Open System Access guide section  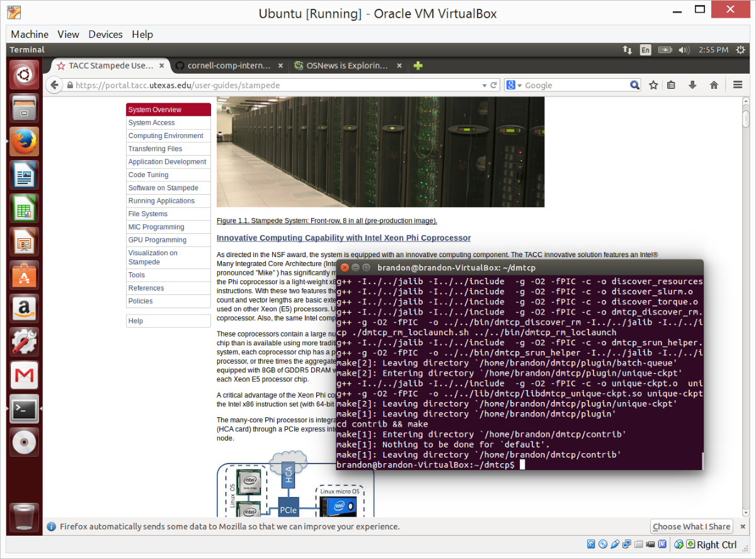168,123
